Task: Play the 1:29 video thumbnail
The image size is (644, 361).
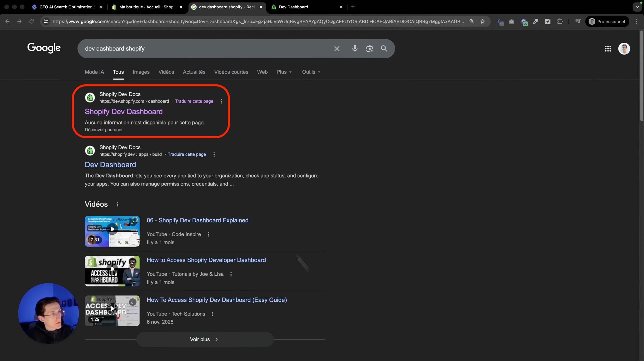Action: [112, 311]
